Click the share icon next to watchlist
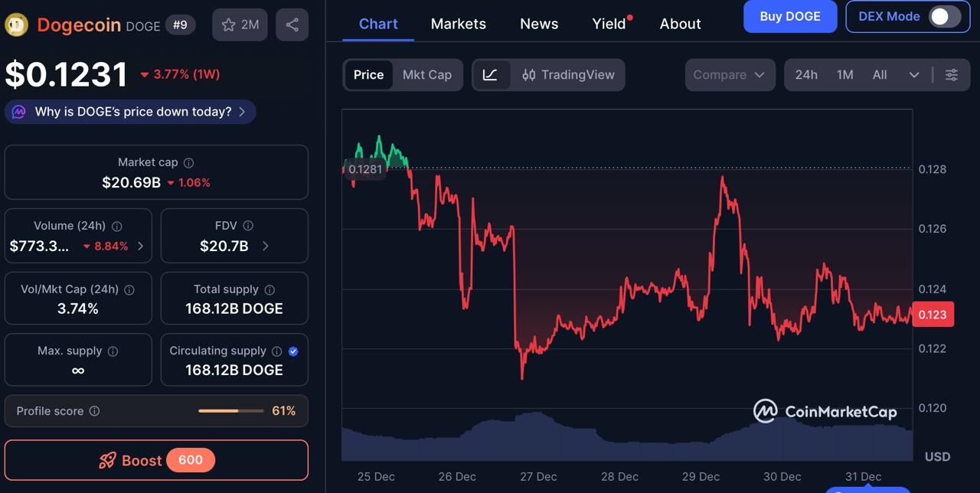The width and height of the screenshot is (980, 493). pyautogui.click(x=292, y=24)
